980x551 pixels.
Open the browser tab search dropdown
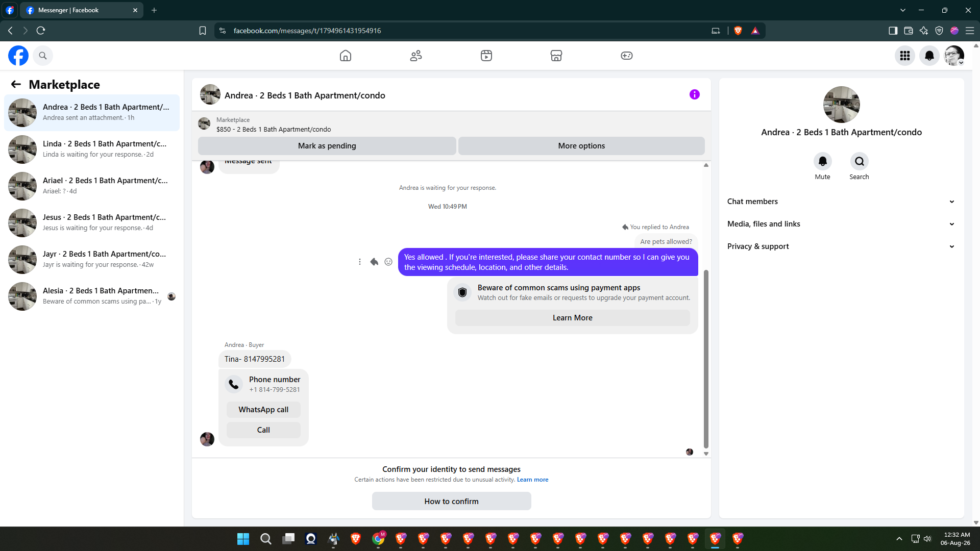point(903,10)
